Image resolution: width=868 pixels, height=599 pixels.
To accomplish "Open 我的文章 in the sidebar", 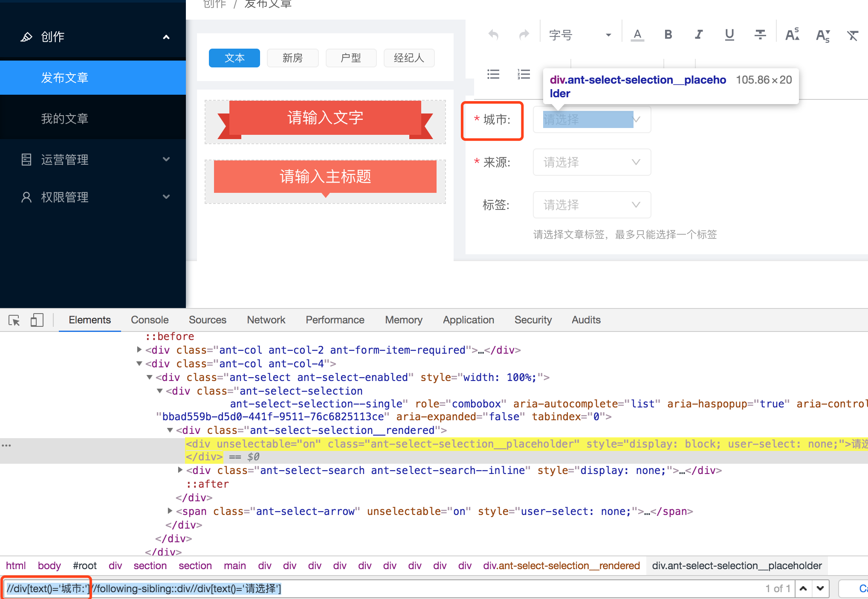I will 65,118.
